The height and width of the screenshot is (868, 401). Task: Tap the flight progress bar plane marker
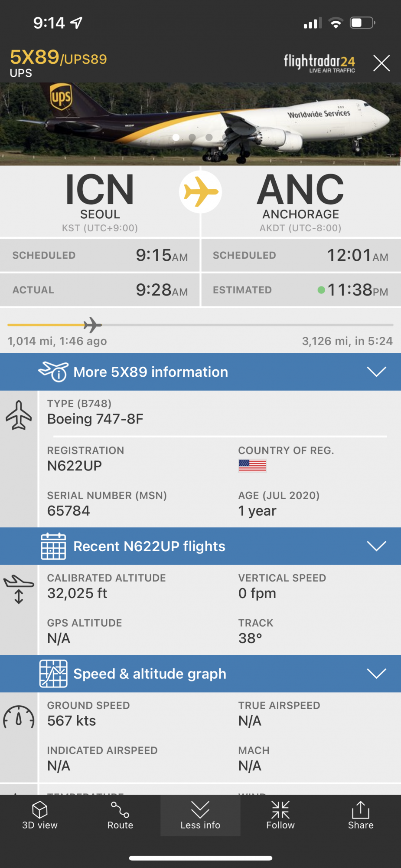point(92,325)
